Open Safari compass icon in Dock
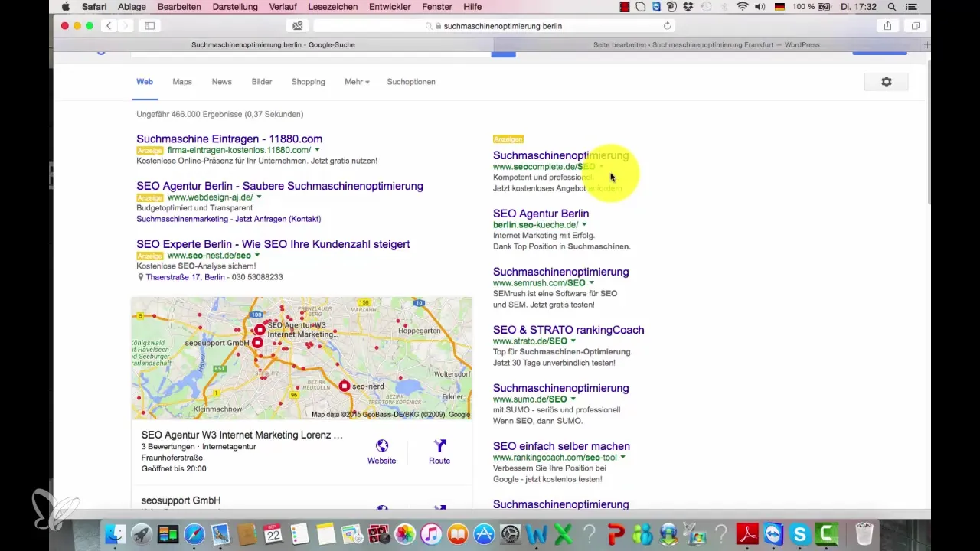Viewport: 980px width, 551px height. pos(194,533)
